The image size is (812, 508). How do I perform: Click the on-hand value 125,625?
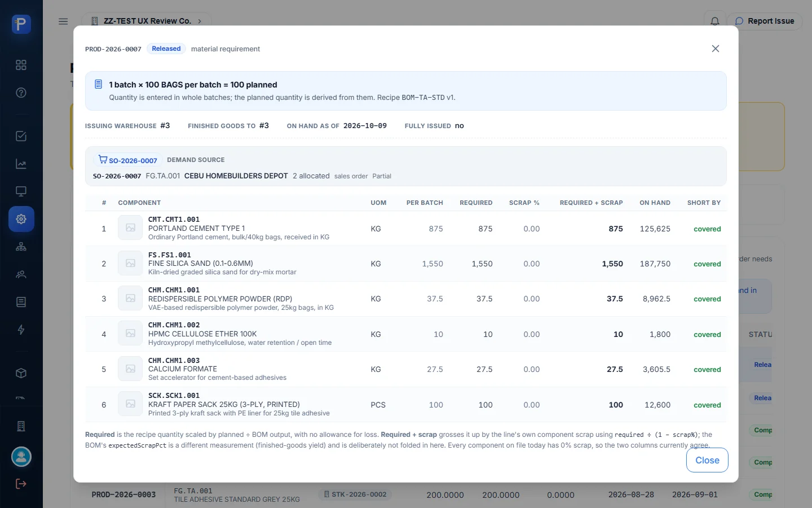pyautogui.click(x=655, y=229)
